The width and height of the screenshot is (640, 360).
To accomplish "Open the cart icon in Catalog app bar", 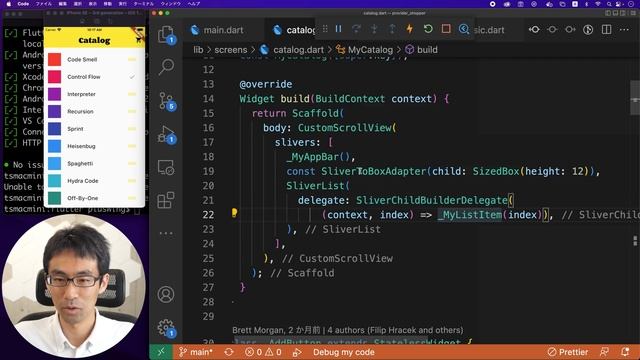I will [x=138, y=40].
